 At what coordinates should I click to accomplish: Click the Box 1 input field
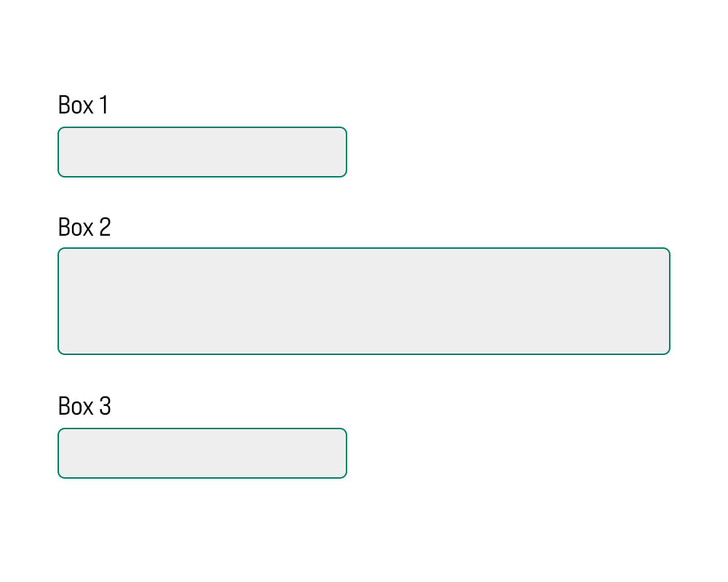(x=202, y=152)
